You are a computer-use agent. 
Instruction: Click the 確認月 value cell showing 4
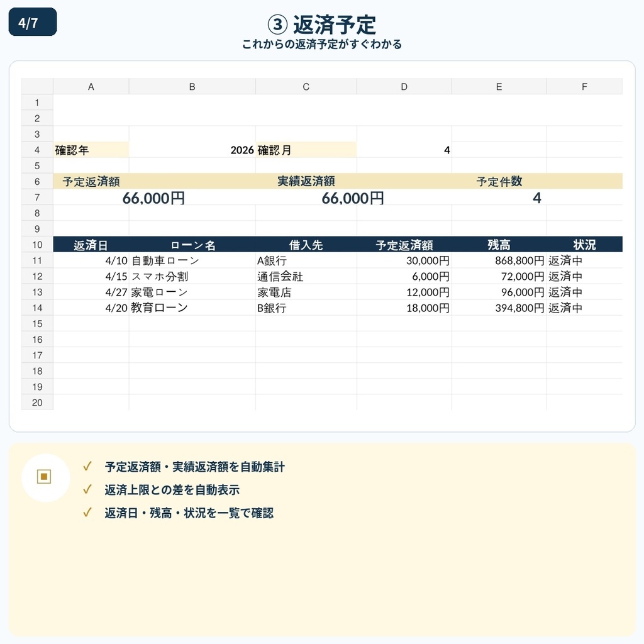coord(404,150)
